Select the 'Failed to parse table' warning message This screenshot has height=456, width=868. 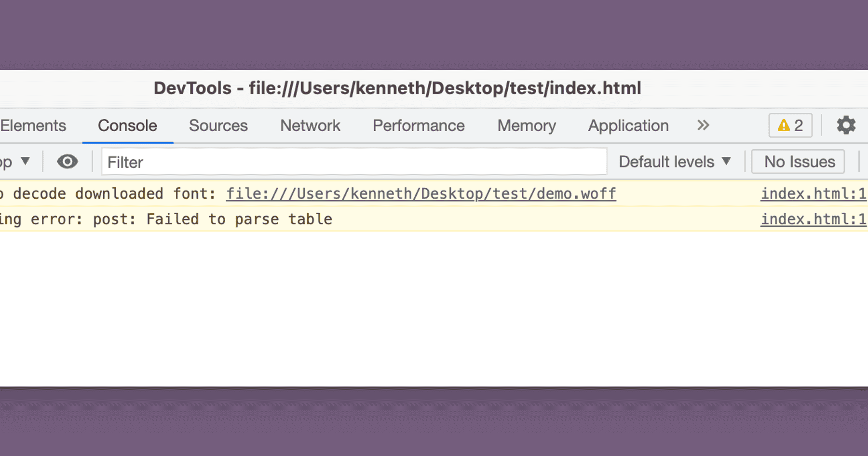[x=239, y=219]
